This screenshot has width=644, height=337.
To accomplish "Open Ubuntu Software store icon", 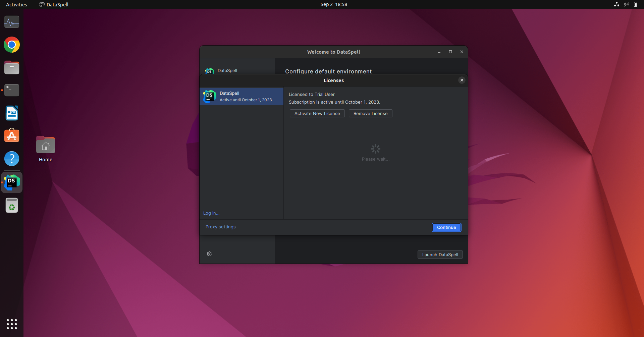I will click(12, 136).
